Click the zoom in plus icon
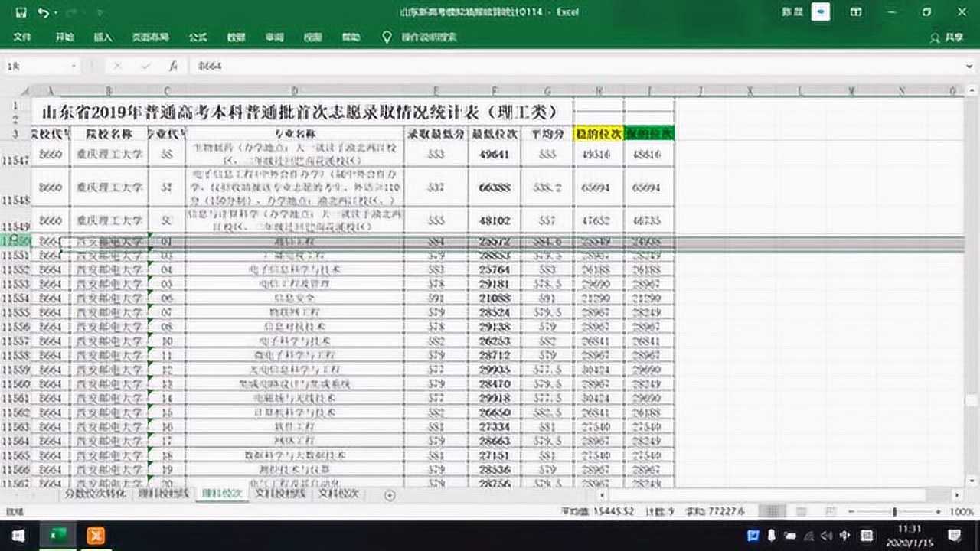980x551 pixels. click(x=938, y=511)
